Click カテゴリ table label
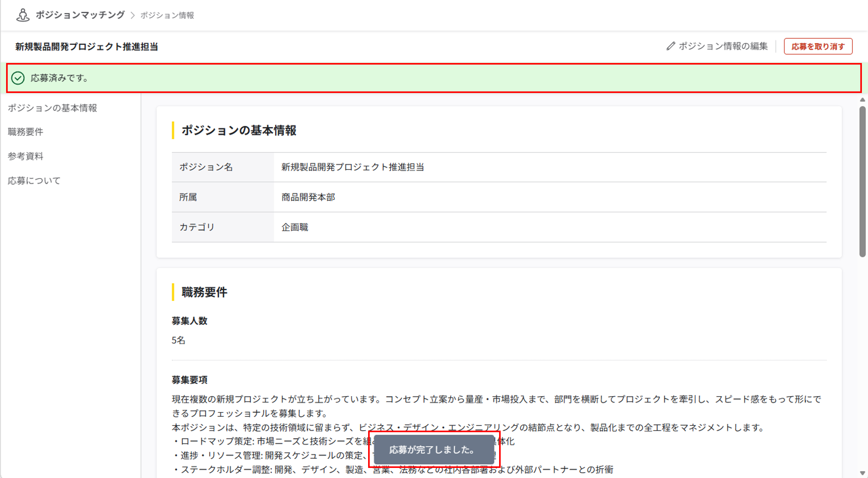 coord(197,227)
